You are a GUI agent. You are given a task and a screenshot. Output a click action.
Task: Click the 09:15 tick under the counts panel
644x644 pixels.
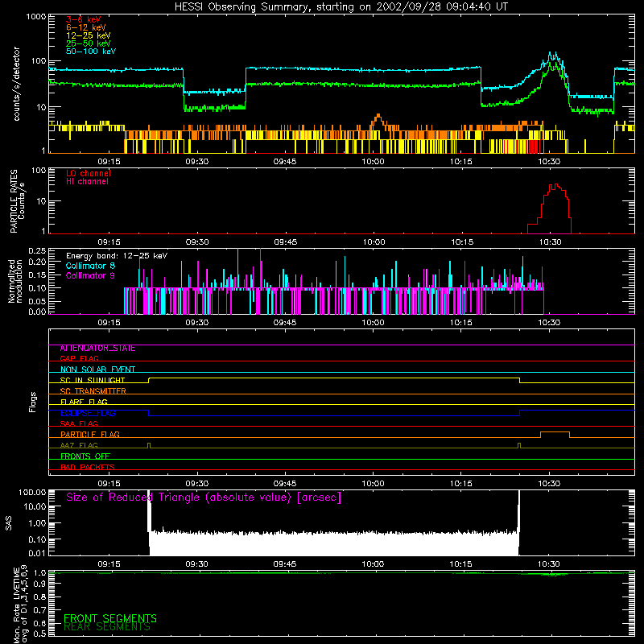(109, 162)
